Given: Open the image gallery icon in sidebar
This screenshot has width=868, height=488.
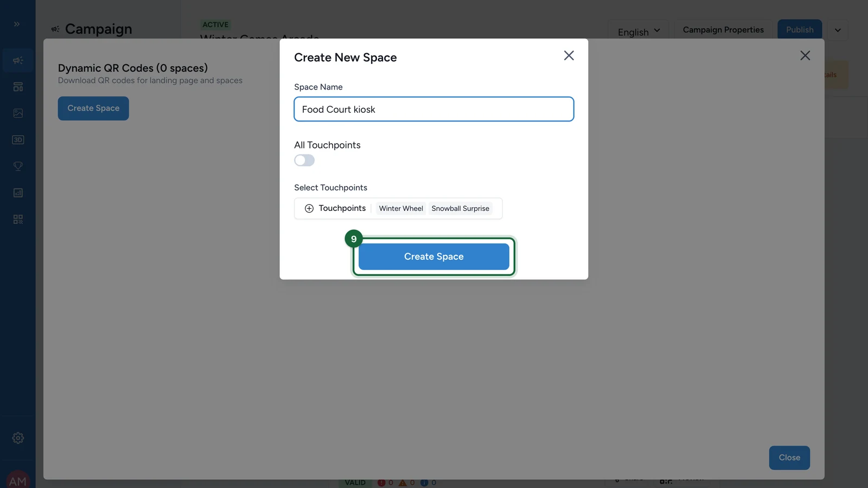Looking at the screenshot, I should pos(18,113).
